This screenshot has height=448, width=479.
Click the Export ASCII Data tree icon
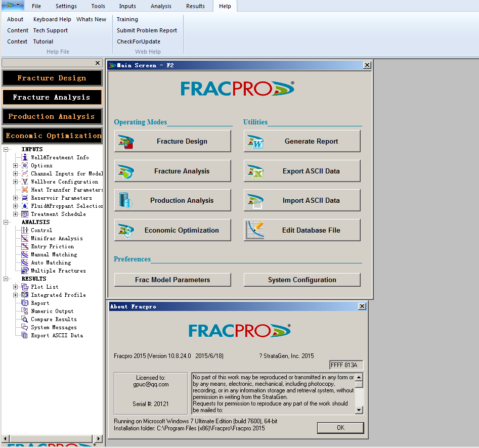[25, 335]
